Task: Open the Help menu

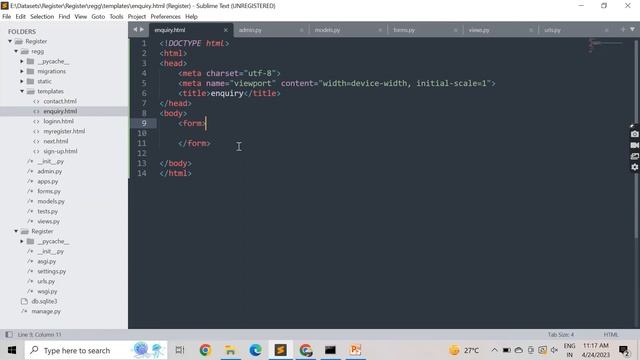Action: pyautogui.click(x=191, y=17)
